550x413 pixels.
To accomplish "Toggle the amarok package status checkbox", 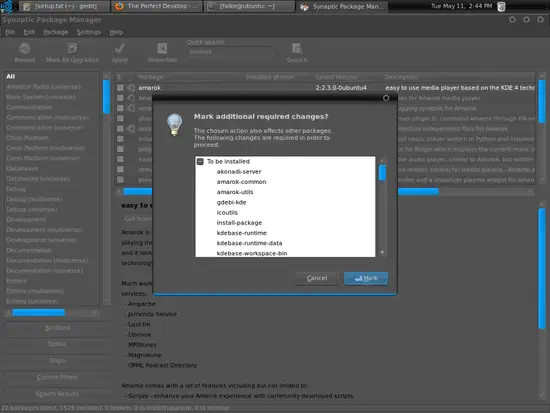I will 120,87.
